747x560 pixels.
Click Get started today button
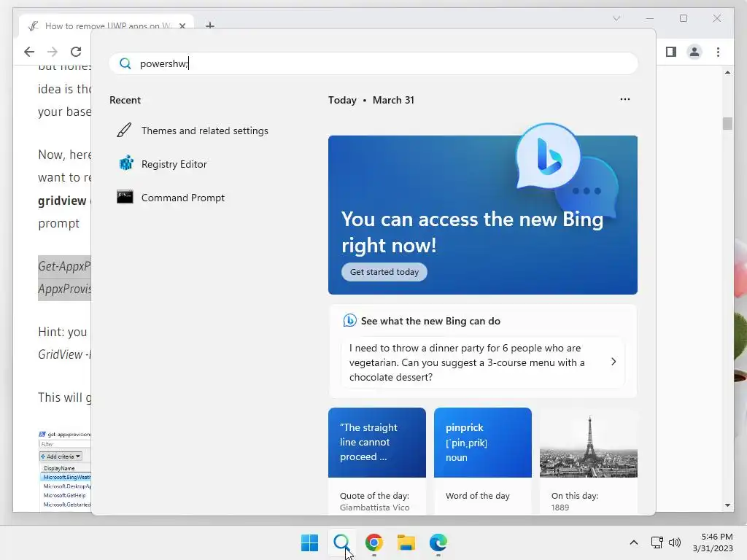pyautogui.click(x=384, y=272)
